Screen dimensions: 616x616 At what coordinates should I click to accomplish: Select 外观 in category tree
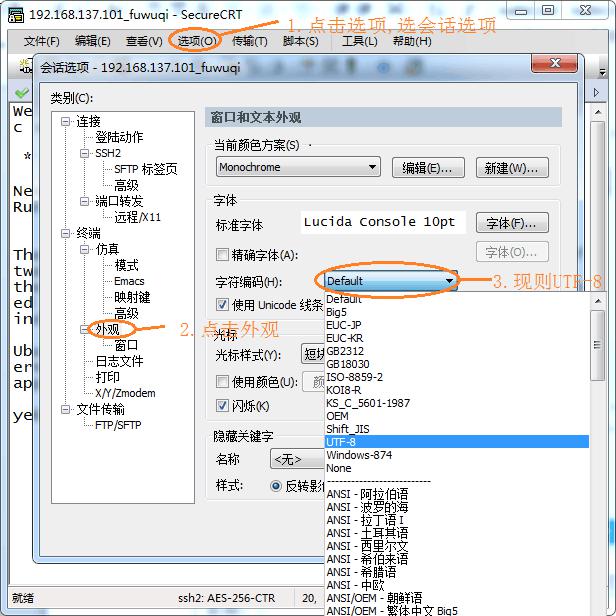[x=107, y=329]
